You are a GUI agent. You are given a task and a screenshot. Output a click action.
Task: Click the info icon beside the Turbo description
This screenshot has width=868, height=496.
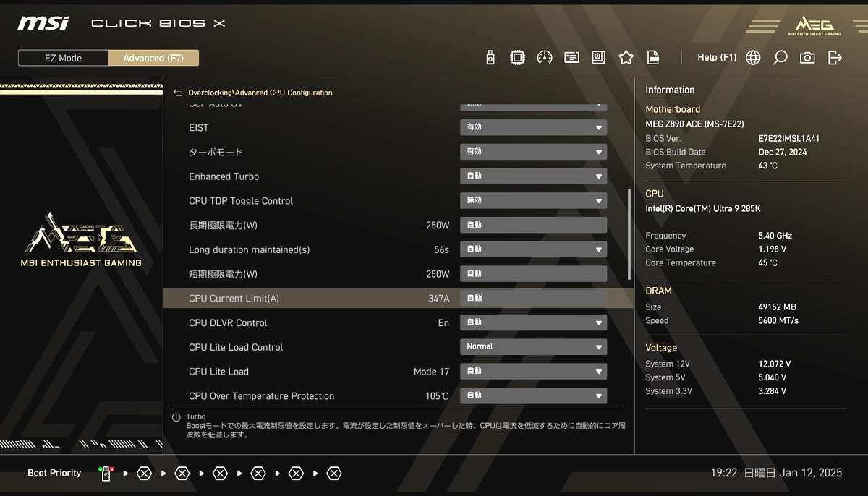pos(176,417)
